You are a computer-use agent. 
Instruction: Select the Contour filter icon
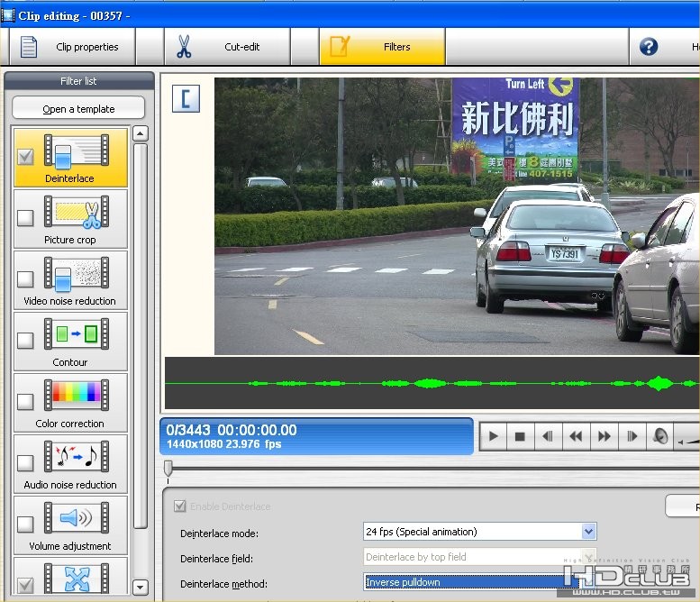pos(77,334)
